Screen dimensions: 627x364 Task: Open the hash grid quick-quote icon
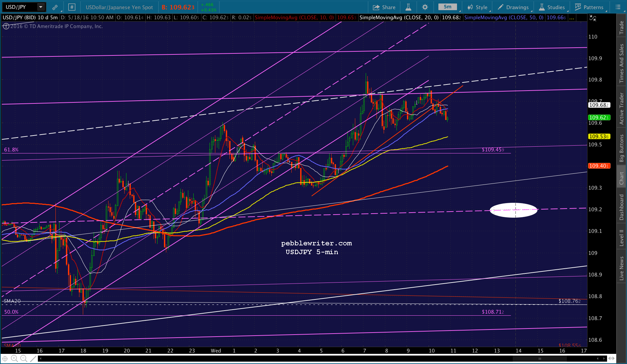(x=72, y=7)
